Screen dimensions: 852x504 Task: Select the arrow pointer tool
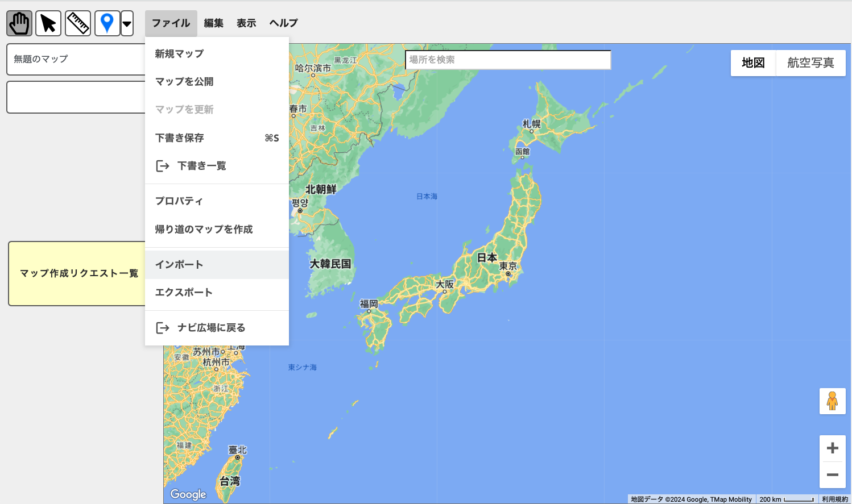click(48, 23)
